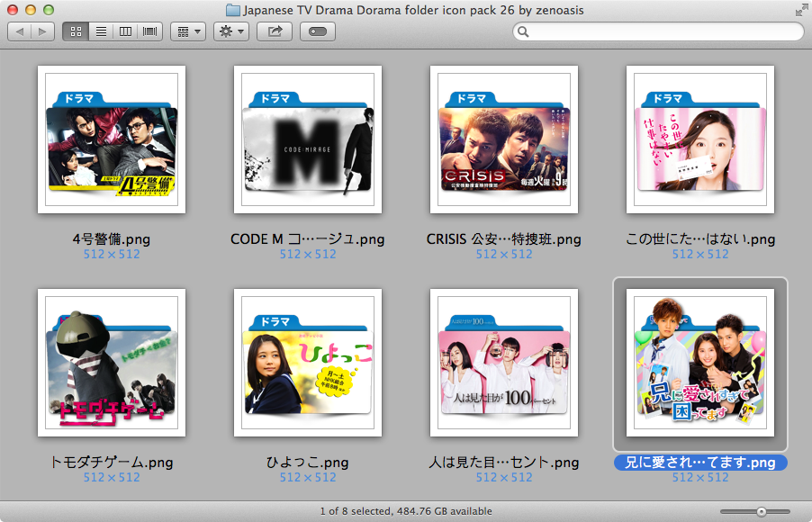Viewport: 812px width, 522px height.
Task: Click the magnifier icon in the search field
Action: coord(522,31)
